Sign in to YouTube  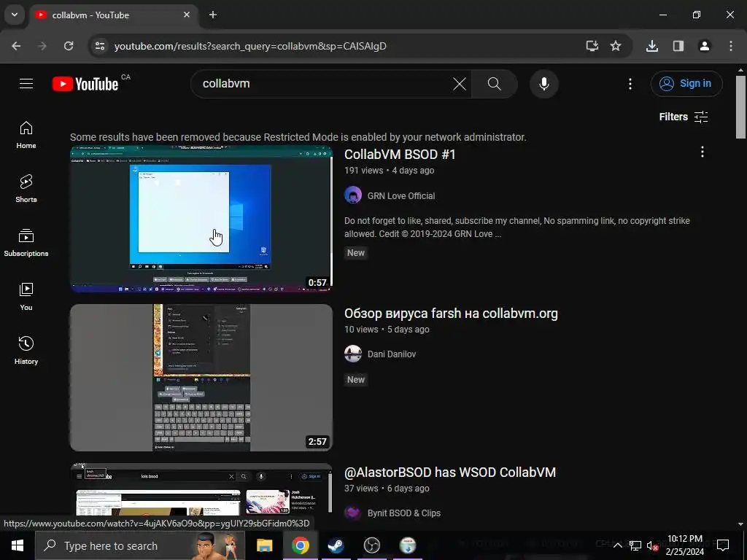pos(686,83)
